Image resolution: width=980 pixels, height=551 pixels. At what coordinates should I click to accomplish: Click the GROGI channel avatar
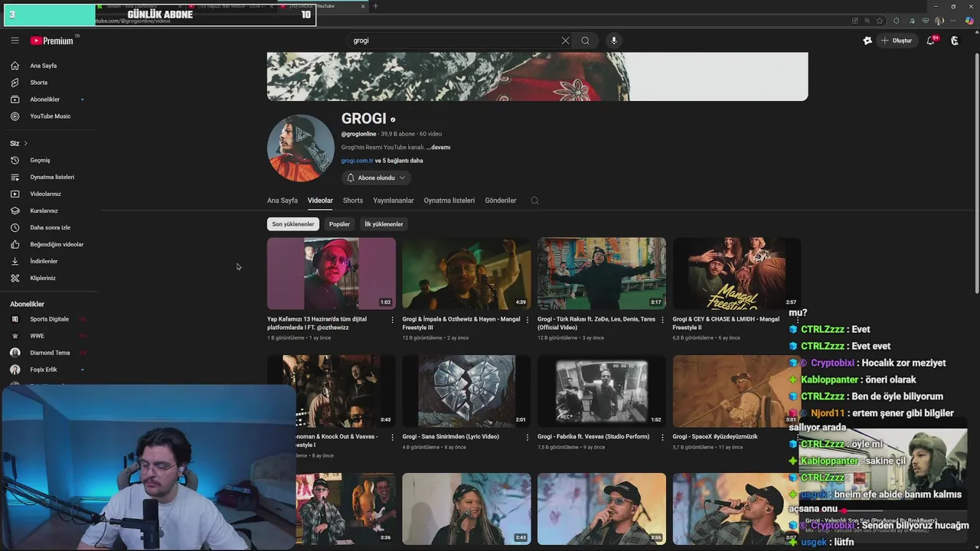301,148
